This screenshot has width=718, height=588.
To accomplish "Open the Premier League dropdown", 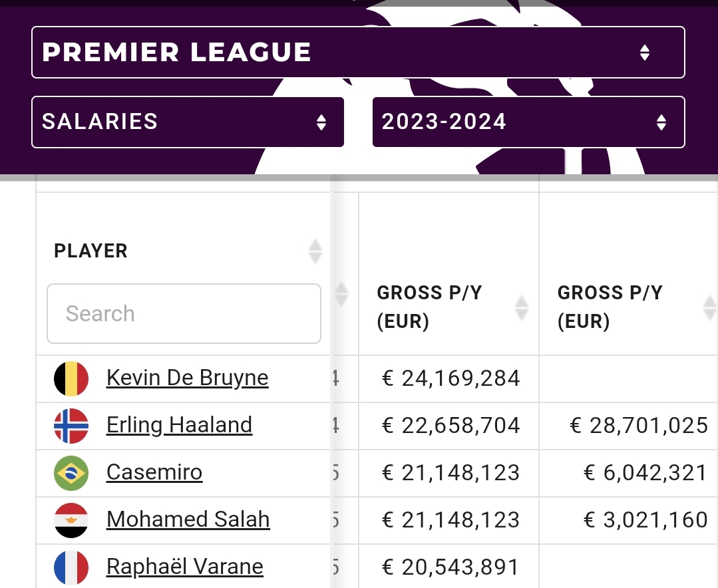I will click(358, 53).
